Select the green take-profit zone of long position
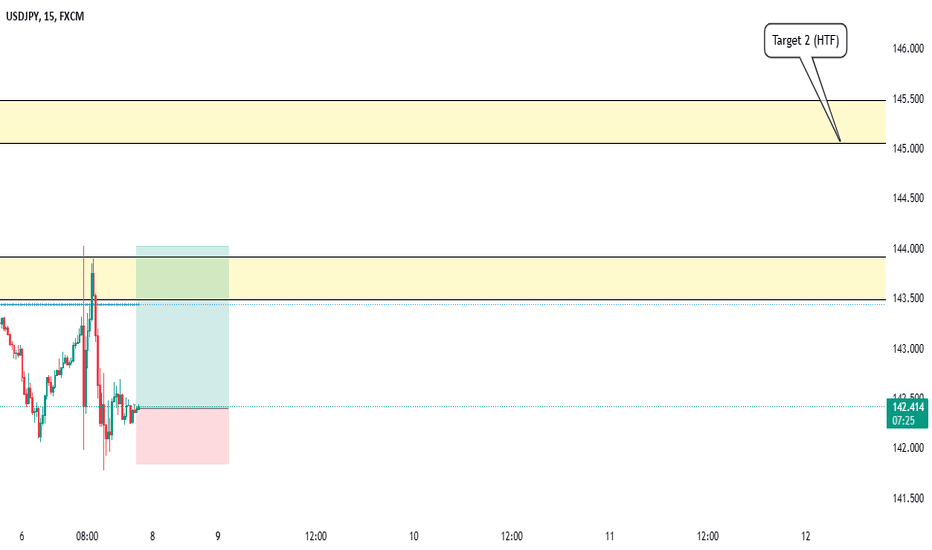 [x=182, y=327]
